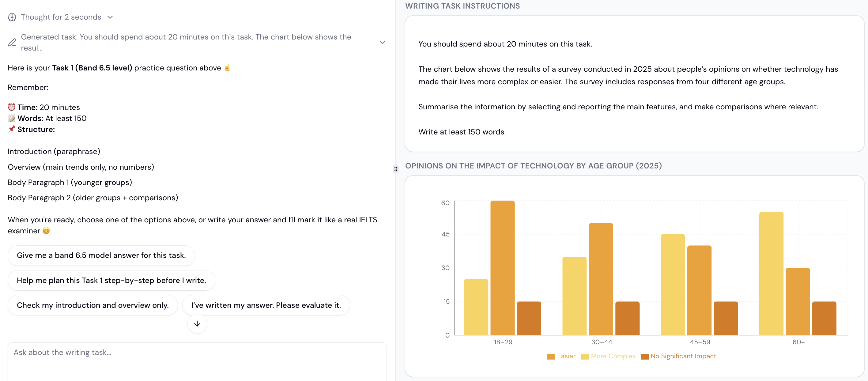Image resolution: width=868 pixels, height=381 pixels.
Task: Click the pencil icon next to Generated task
Action: click(12, 43)
